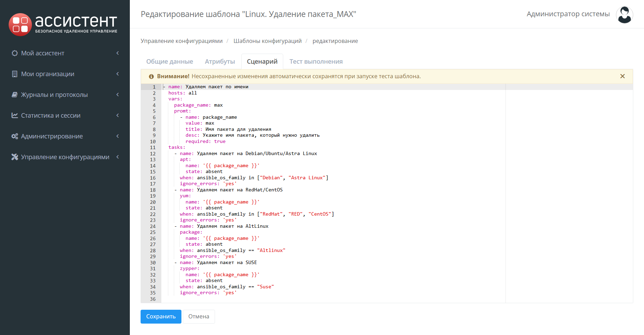Expand the Администрирование menu chevron
The image size is (644, 335).
click(x=118, y=136)
